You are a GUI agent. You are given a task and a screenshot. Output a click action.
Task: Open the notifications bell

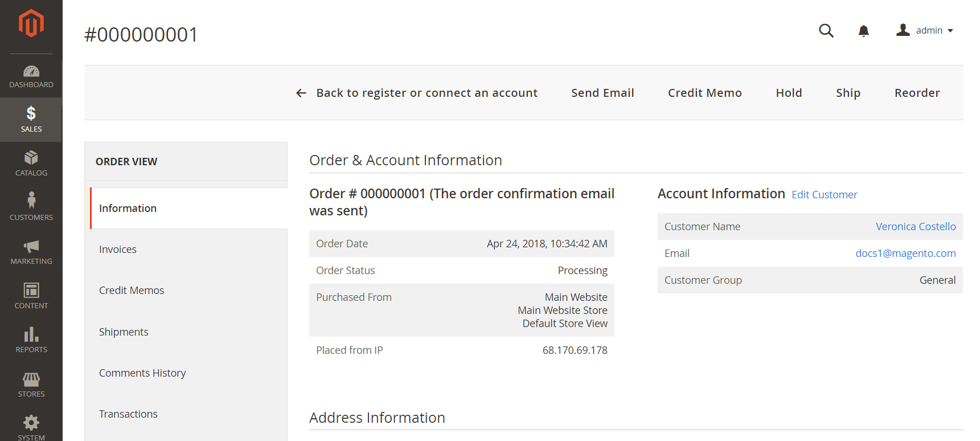(864, 31)
